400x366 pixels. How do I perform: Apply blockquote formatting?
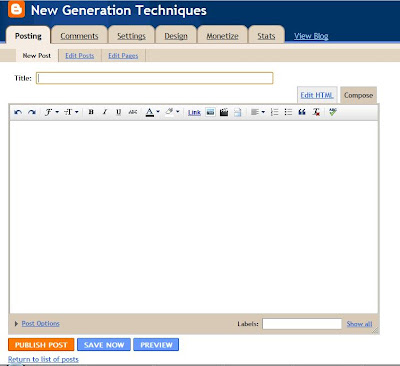pos(302,112)
